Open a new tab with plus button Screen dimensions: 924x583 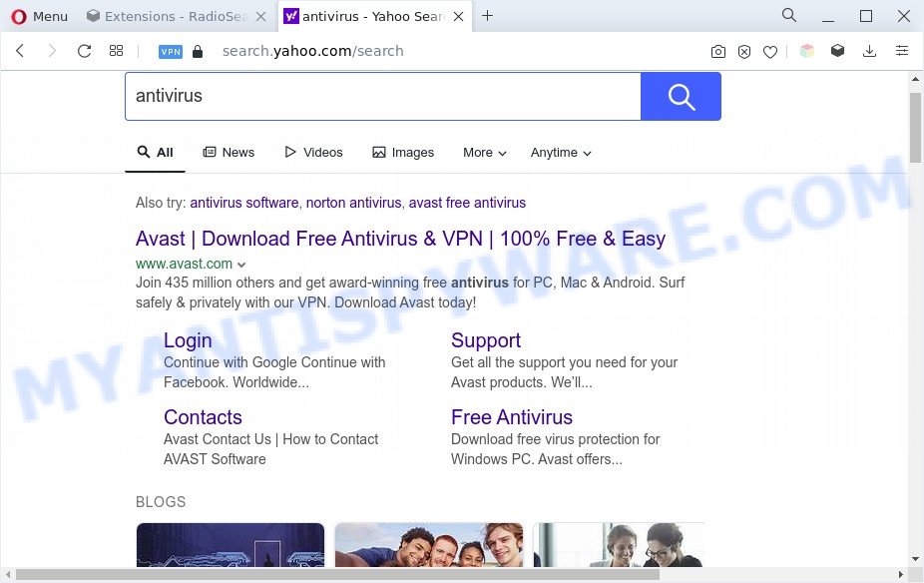point(487,16)
